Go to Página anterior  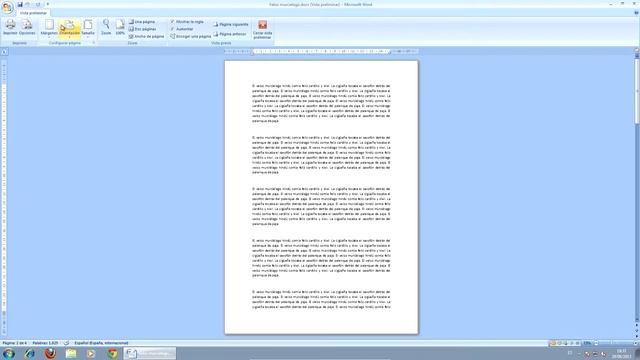tap(230, 34)
